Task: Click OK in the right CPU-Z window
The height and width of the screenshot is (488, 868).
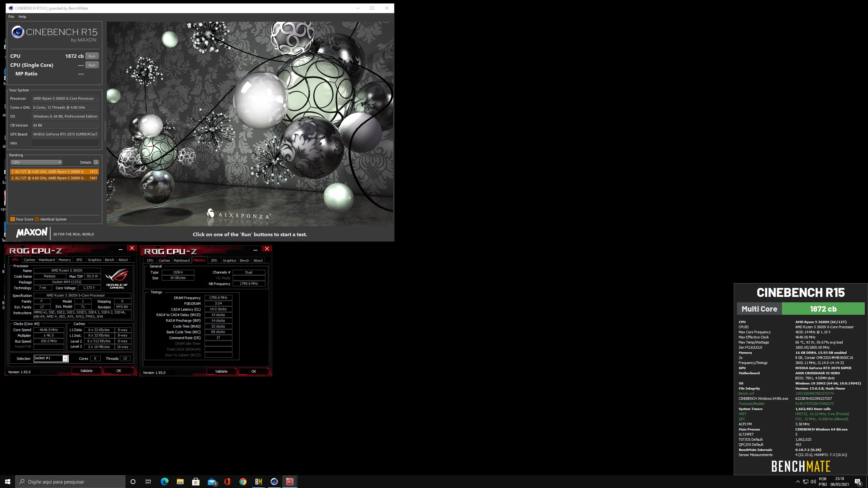Action: tap(254, 371)
